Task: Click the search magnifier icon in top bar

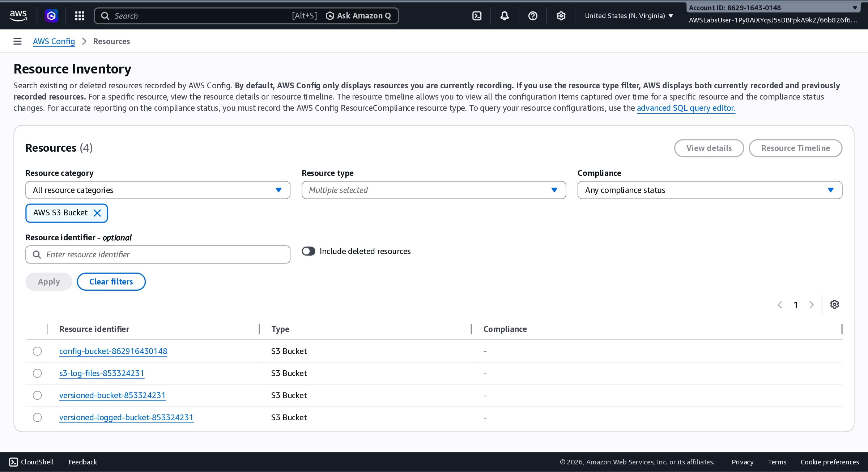Action: coord(105,16)
